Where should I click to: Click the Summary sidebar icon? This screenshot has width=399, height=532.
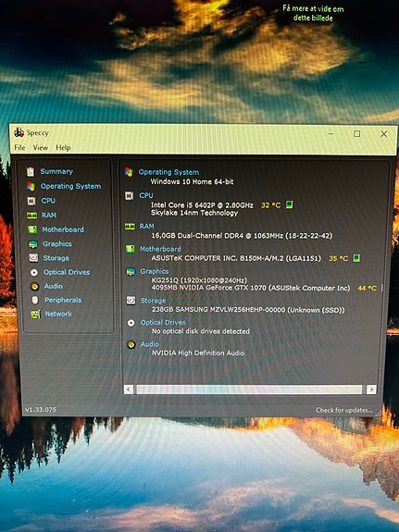(x=31, y=172)
